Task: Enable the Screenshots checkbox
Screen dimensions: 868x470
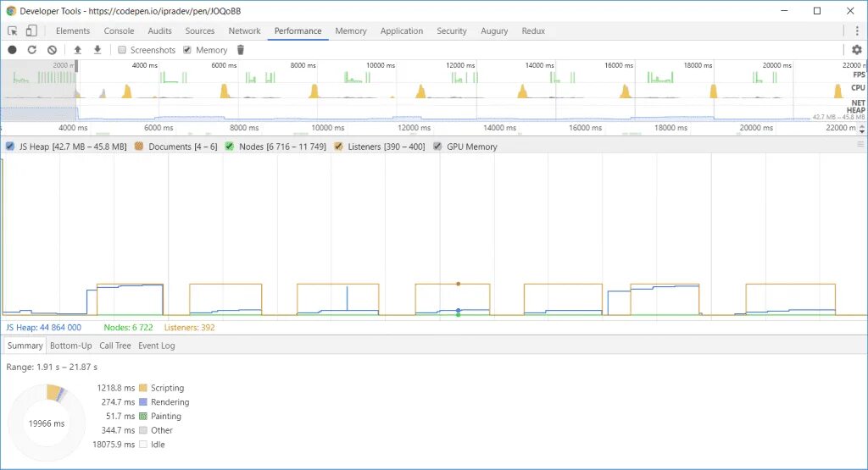Action: [x=122, y=50]
